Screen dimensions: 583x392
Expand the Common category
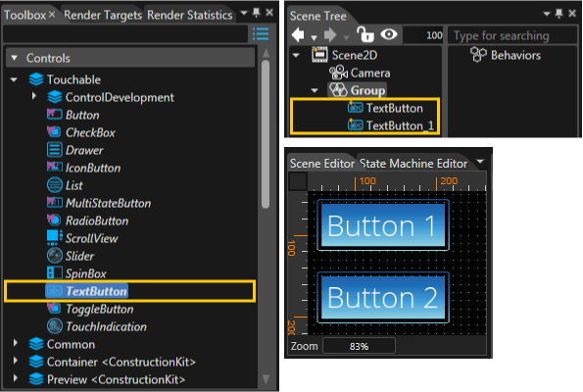click(16, 343)
